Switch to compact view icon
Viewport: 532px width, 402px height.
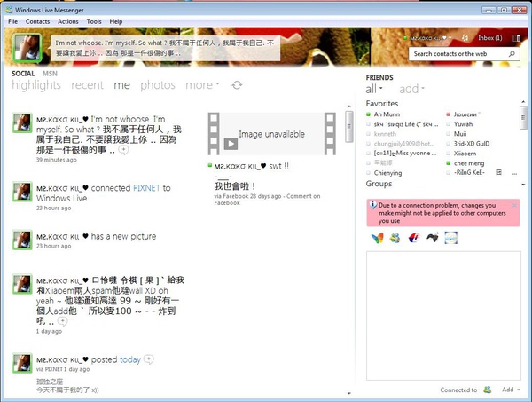[516, 38]
